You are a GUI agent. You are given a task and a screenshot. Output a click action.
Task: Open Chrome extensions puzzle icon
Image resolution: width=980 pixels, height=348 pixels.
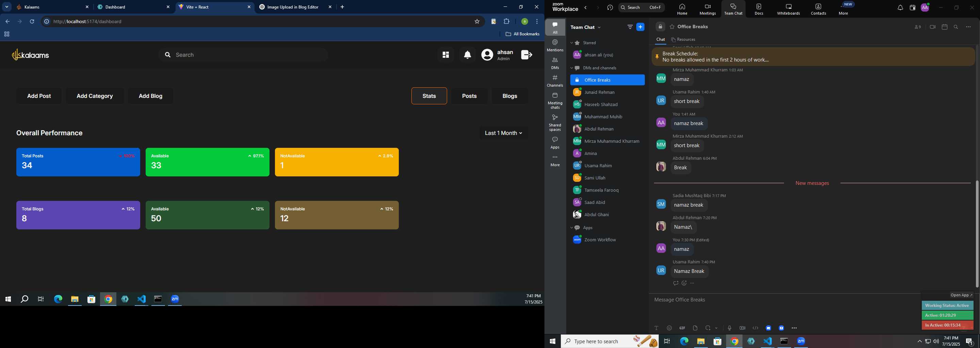tap(506, 22)
